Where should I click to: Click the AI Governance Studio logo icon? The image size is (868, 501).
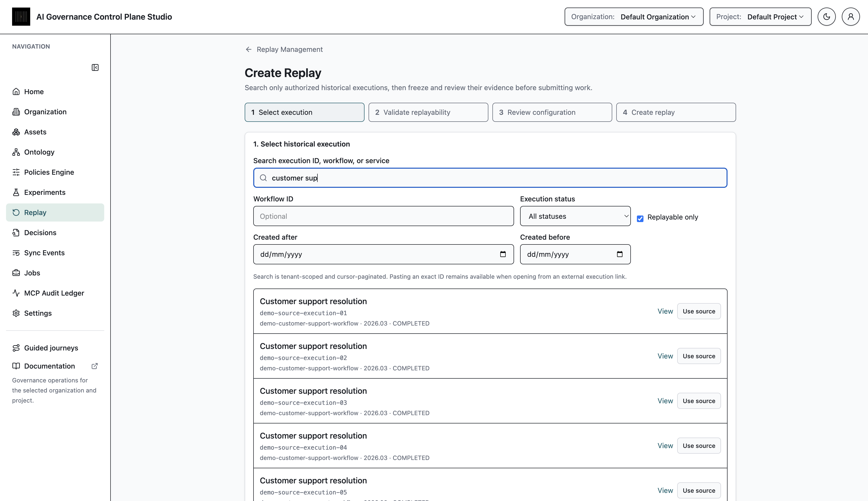pos(21,17)
